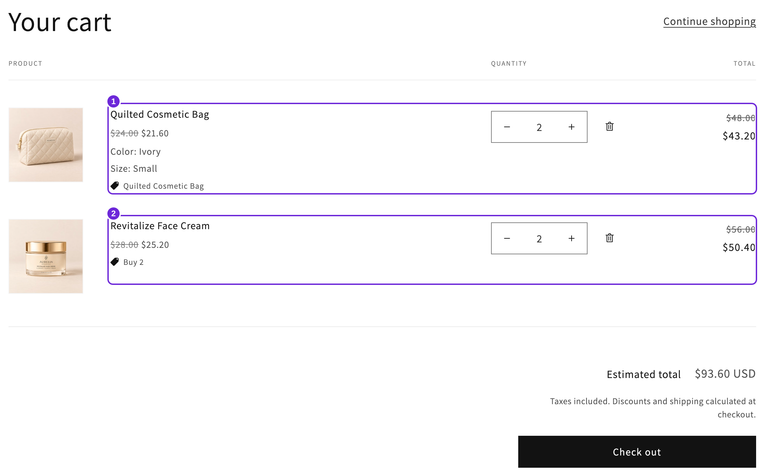Click the PRODUCT column header
Screen dimensions: 768x476
[25, 63]
